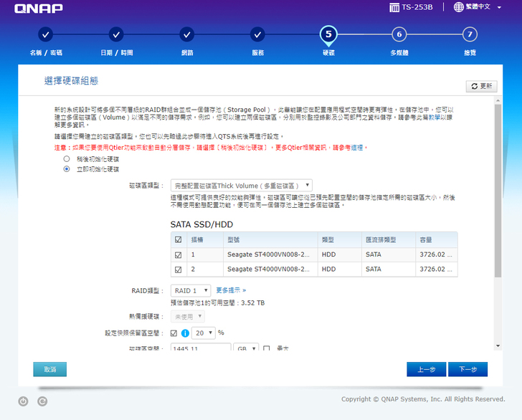Screen dimensions: 522x420
Task: Click the power icon at bottom left
Action: (23, 401)
